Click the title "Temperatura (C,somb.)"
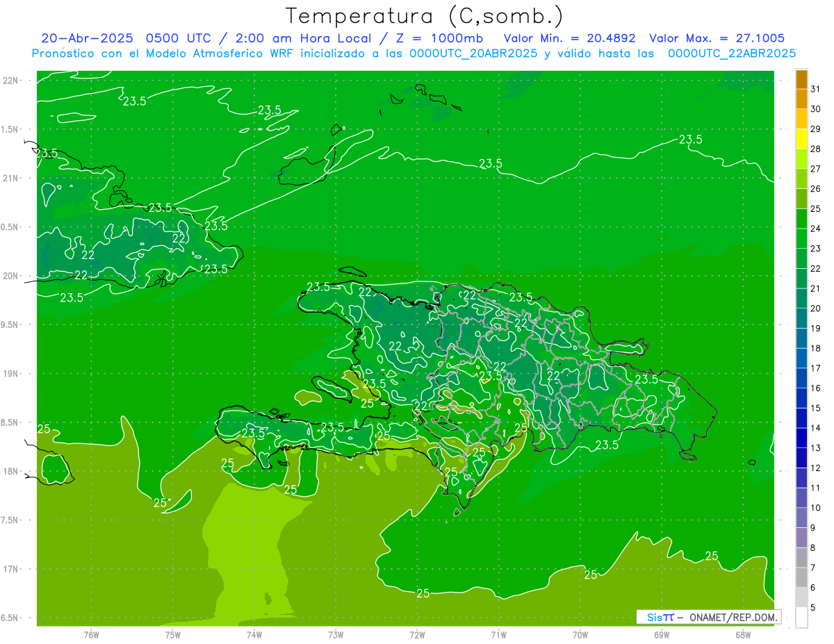Screen dimensions: 834x644 (x=425, y=16)
